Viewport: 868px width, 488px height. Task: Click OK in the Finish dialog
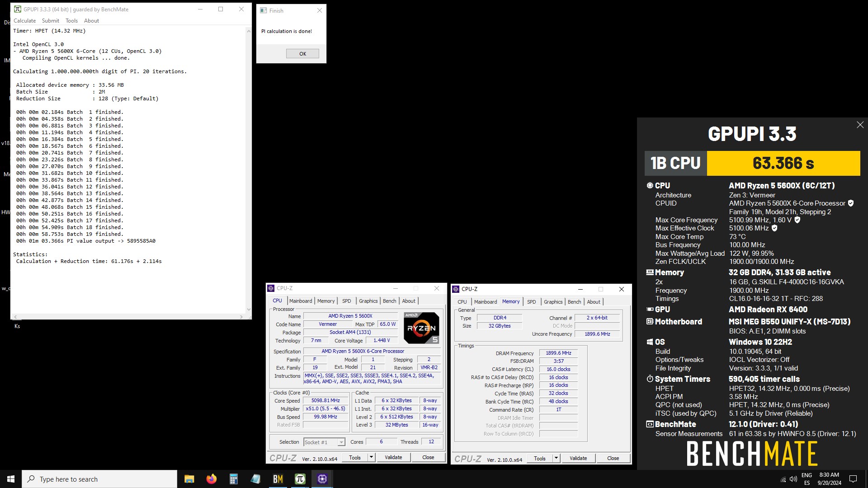302,54
